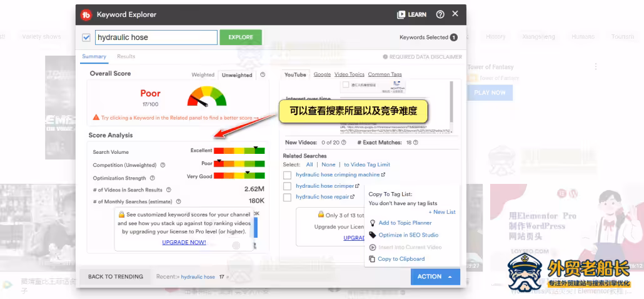Select the Weighted score tab

point(203,75)
